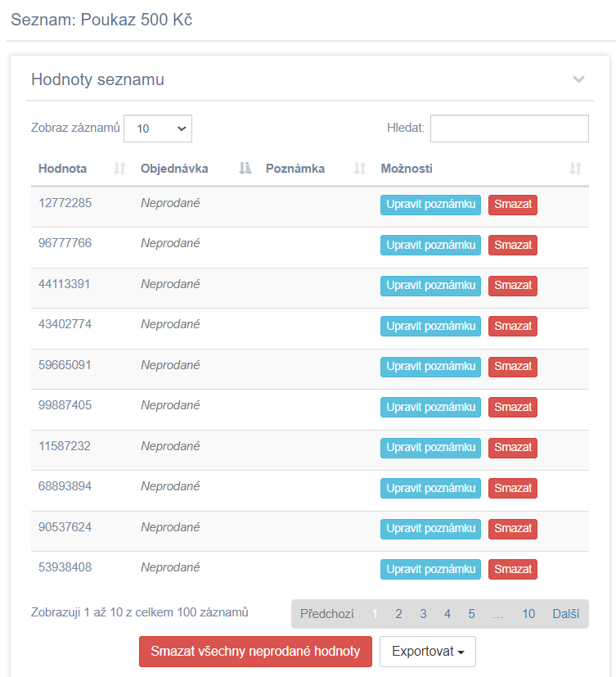Go to pagination page 2
616x677 pixels.
[x=398, y=613]
